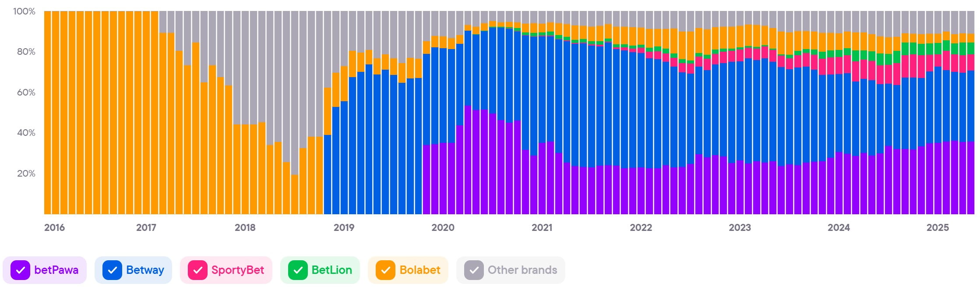Viewport: 980px width, 287px height.
Task: Click the 40% y-axis label
Action: 26,133
